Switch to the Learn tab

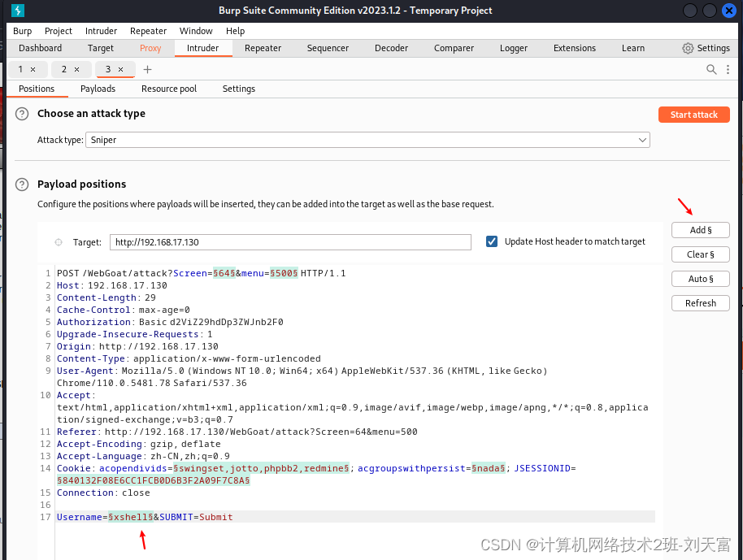pos(633,48)
